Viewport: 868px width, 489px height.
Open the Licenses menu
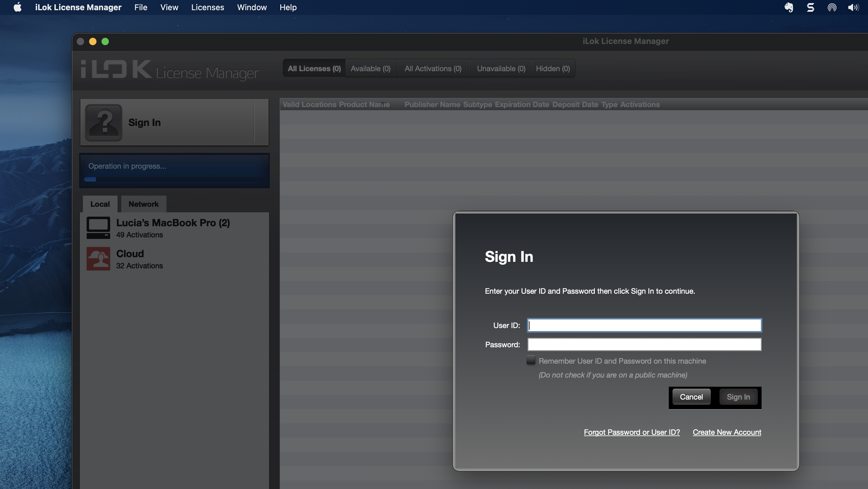click(x=208, y=7)
